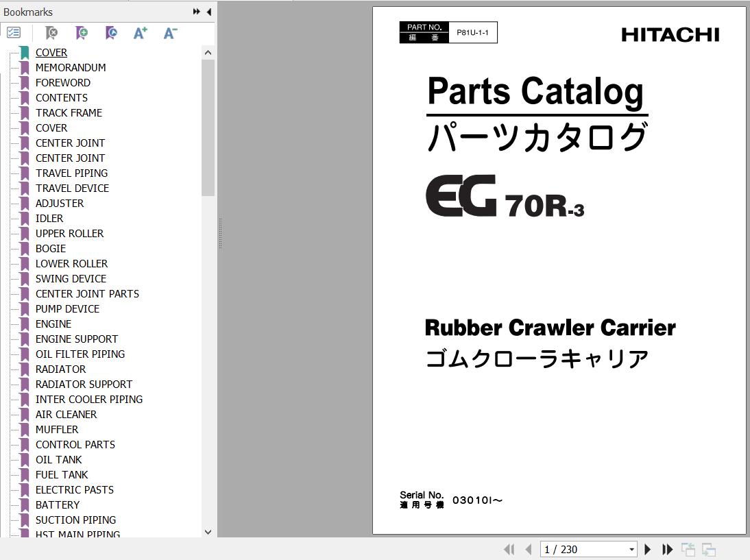This screenshot has height=560, width=750.
Task: Increase bookmark text size with A+ icon
Action: [x=140, y=32]
